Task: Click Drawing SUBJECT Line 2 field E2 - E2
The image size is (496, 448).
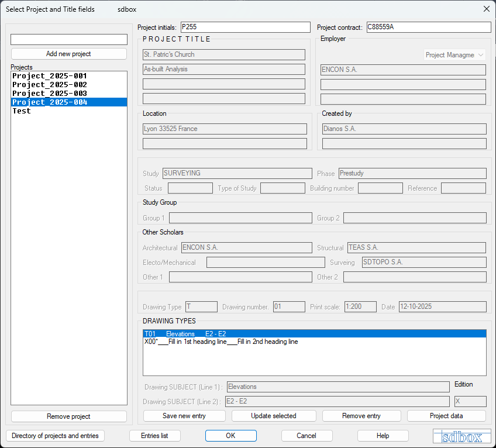Action: [x=337, y=401]
